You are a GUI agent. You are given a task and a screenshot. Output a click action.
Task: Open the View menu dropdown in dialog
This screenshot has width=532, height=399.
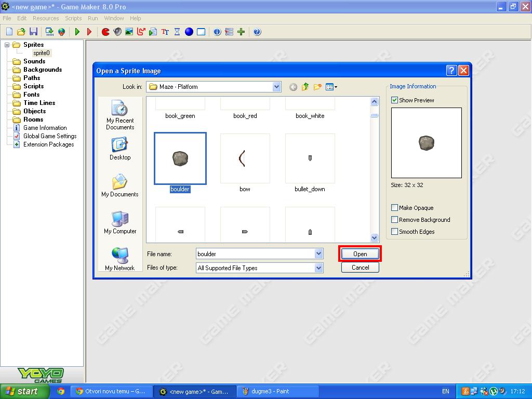pos(331,87)
